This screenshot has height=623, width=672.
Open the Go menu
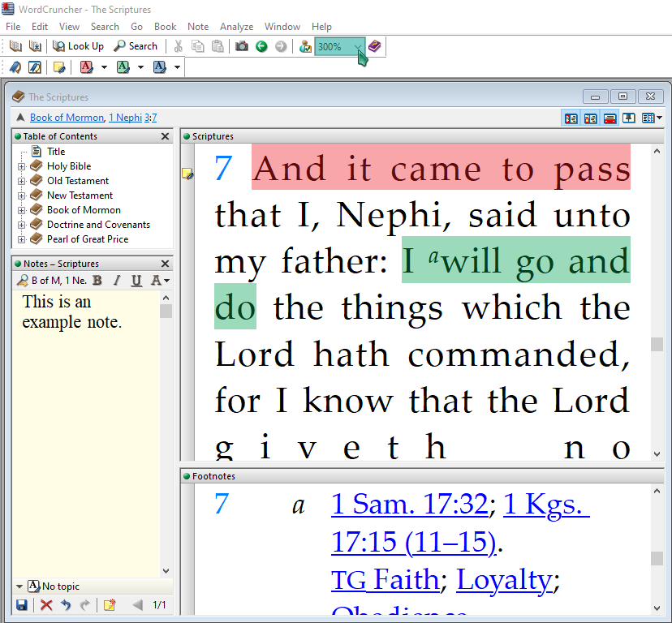coord(136,27)
